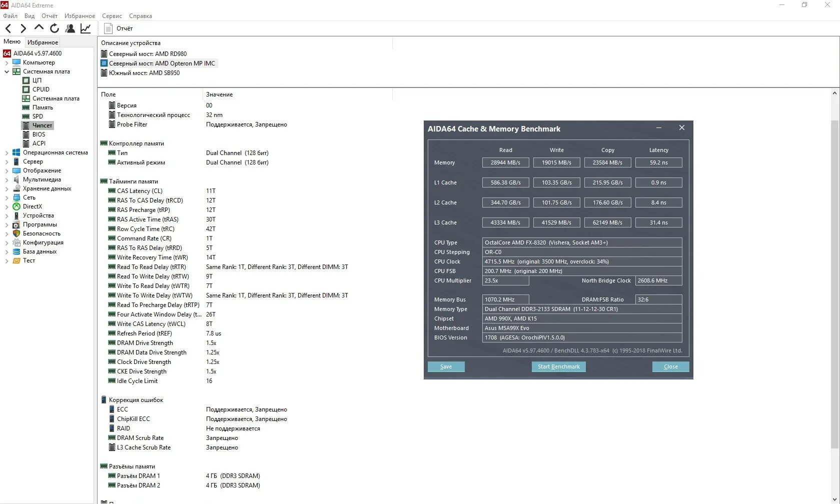
Task: Switch to the Меню sidebar tab
Action: pos(12,42)
